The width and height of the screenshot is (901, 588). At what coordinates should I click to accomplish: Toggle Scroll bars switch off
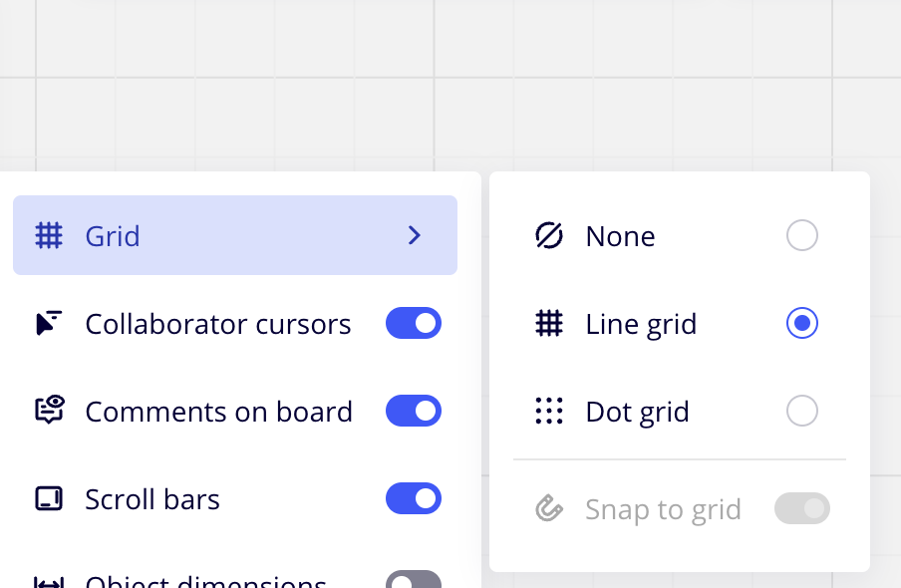(413, 498)
